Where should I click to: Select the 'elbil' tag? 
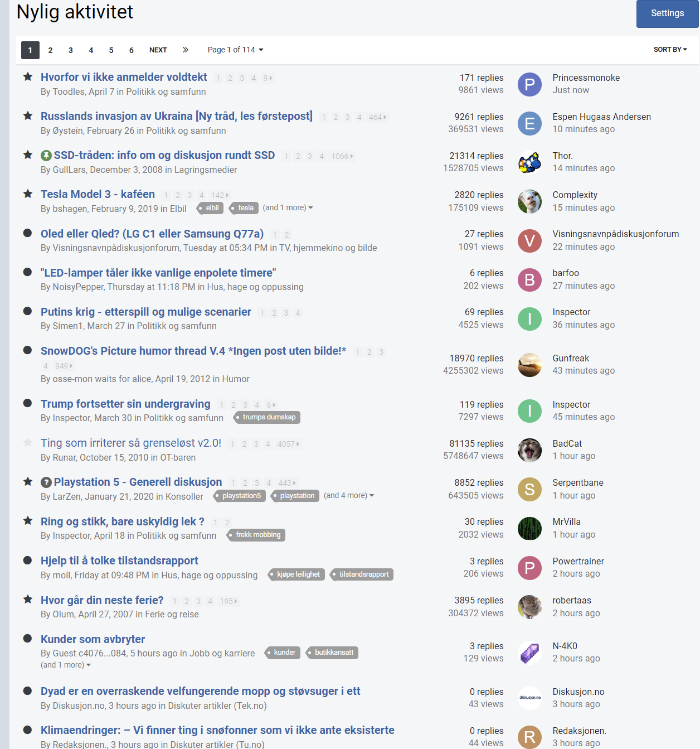(x=210, y=208)
